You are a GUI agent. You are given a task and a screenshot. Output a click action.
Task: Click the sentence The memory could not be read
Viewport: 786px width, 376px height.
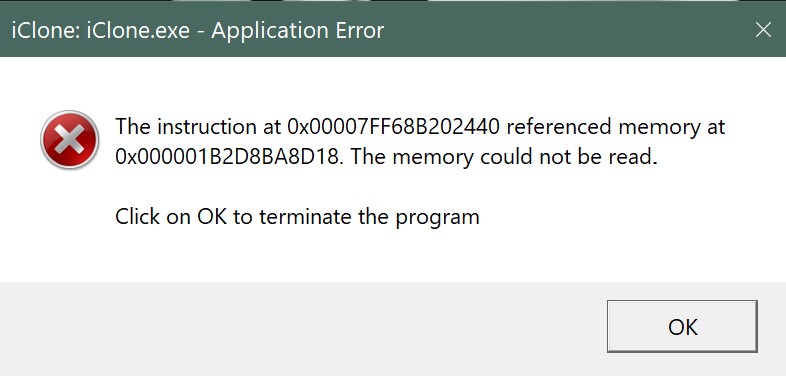point(504,157)
